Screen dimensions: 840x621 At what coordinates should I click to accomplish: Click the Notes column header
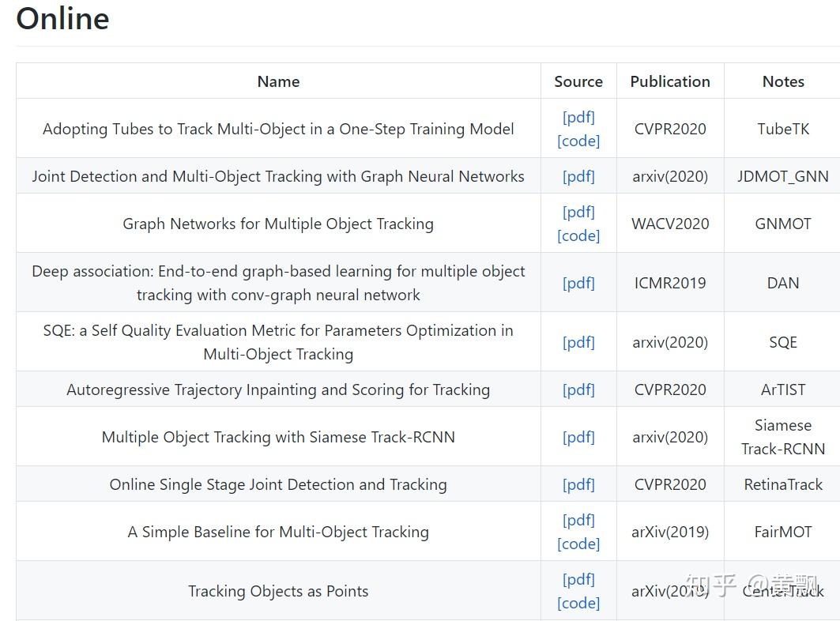[783, 81]
